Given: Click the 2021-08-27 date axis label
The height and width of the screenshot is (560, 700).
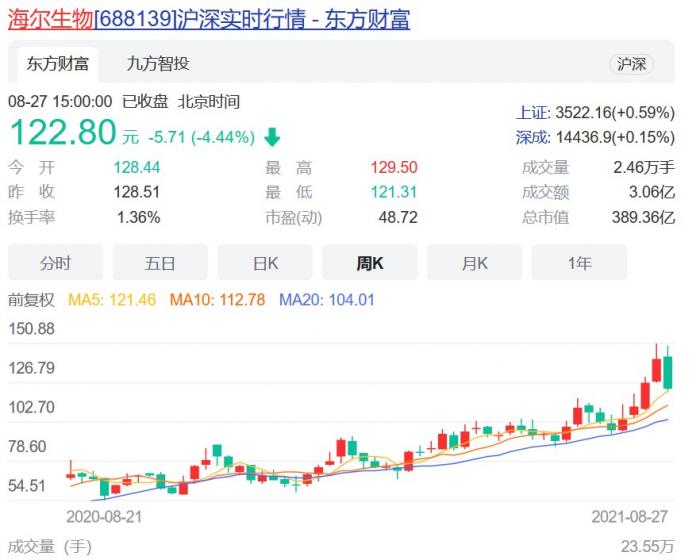Looking at the screenshot, I should [x=631, y=516].
